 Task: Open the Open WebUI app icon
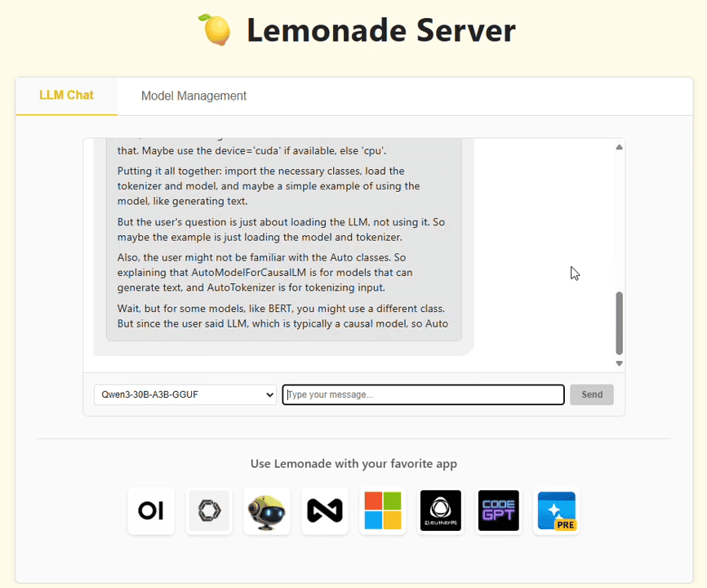click(151, 511)
